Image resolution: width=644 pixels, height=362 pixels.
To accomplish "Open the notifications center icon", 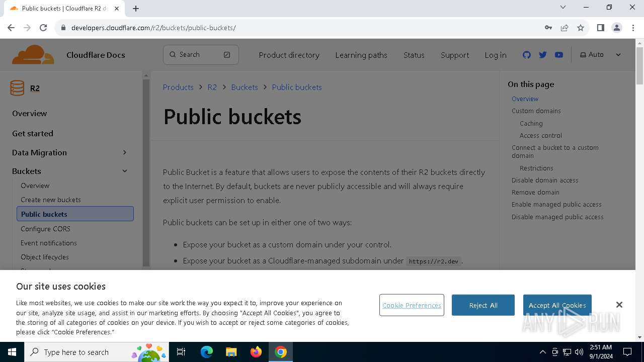I will (627, 352).
